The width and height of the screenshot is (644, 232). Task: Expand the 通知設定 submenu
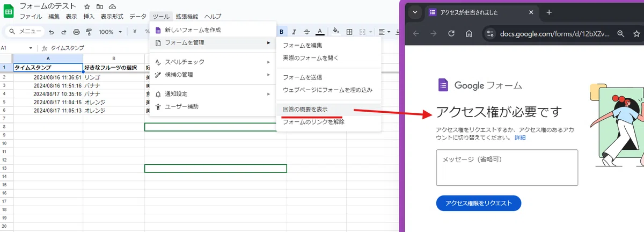[213, 94]
